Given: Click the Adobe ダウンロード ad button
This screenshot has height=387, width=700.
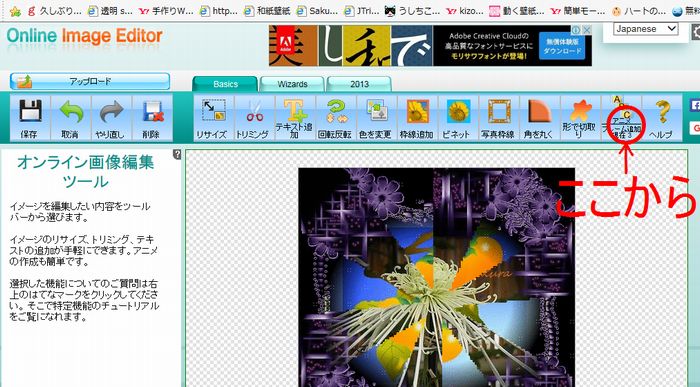Looking at the screenshot, I should [x=562, y=46].
